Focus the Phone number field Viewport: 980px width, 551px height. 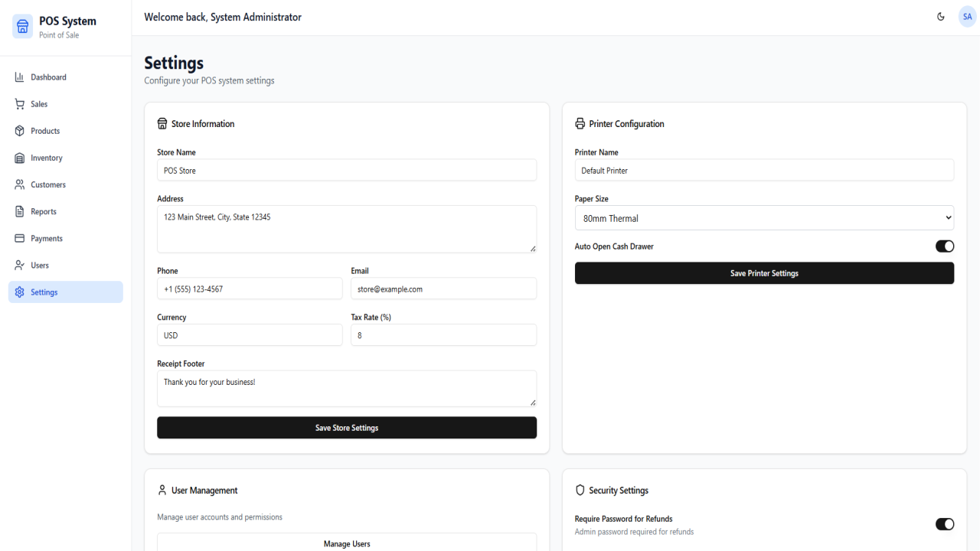tap(250, 289)
